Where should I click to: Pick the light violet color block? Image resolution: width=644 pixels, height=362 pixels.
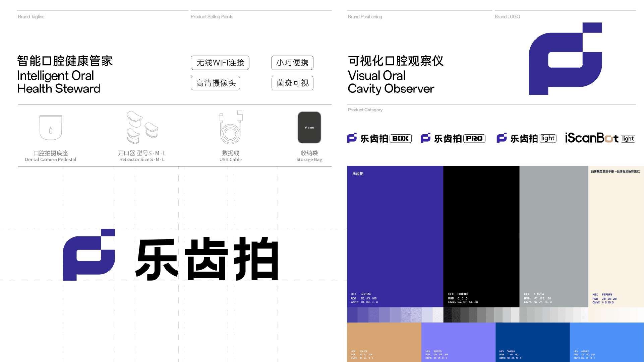point(458,342)
